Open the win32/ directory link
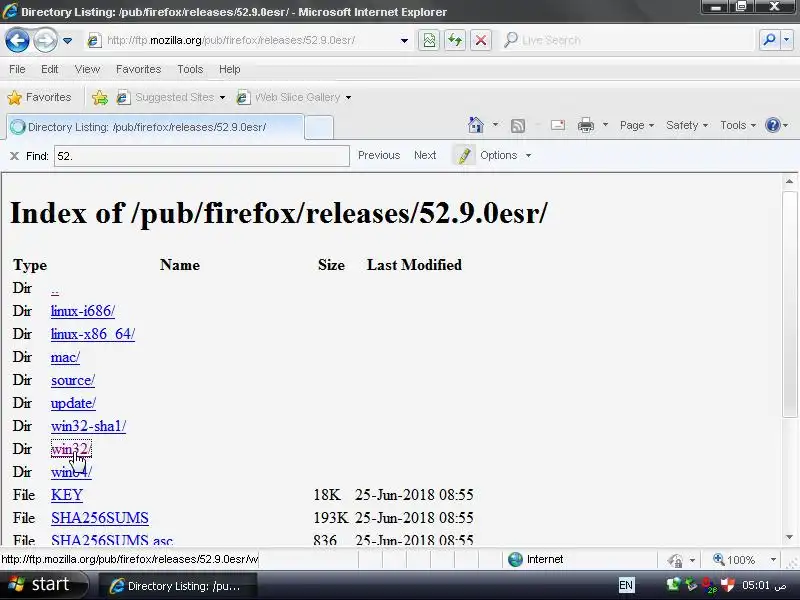This screenshot has width=800, height=600. tap(71, 449)
